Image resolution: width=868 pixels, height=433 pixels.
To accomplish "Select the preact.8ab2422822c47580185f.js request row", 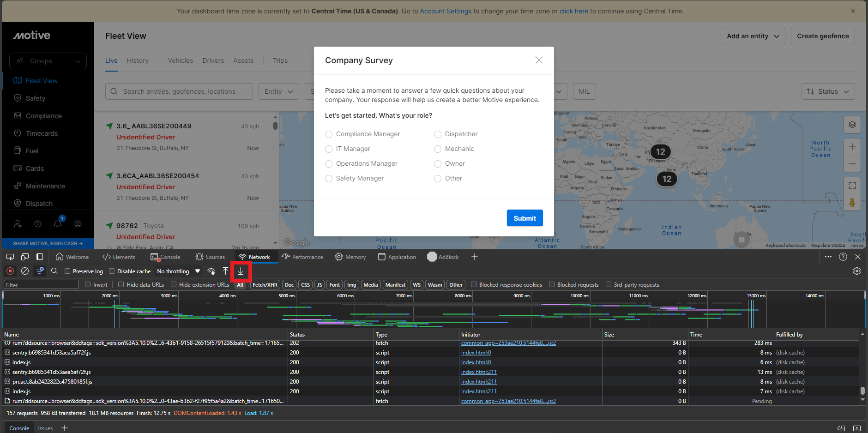I will point(431,382).
